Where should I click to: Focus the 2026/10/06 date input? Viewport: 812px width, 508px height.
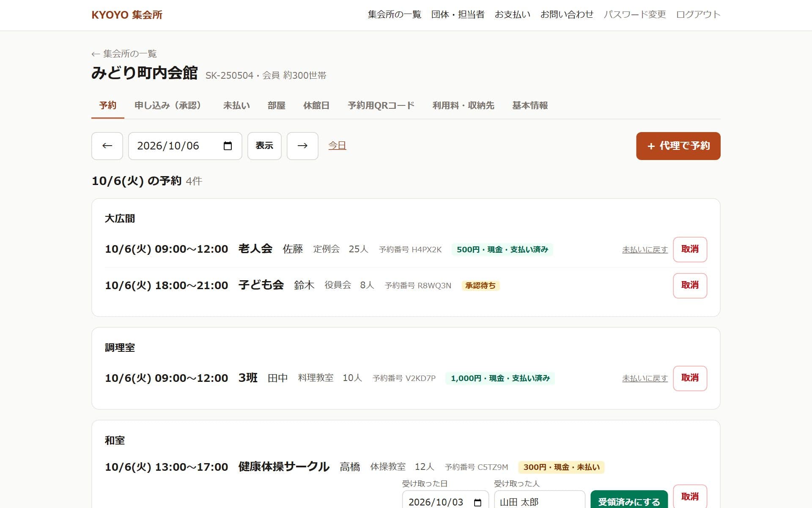(185, 146)
